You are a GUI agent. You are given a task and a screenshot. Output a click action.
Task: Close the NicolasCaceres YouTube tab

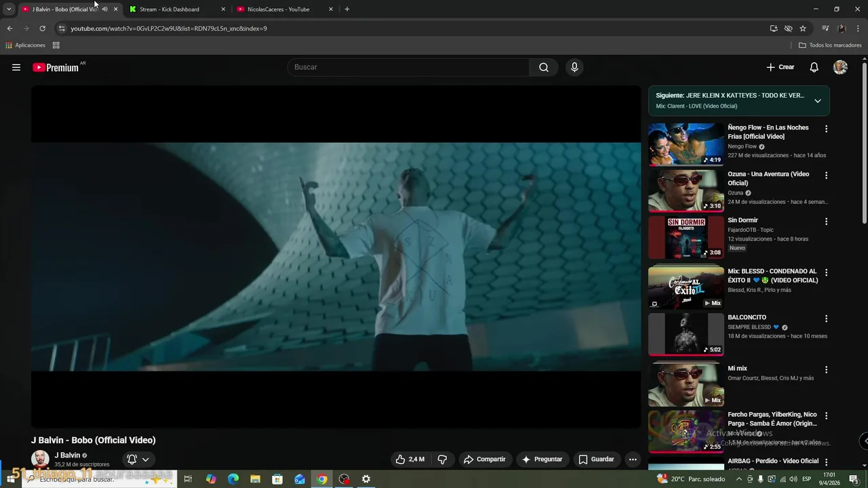click(x=331, y=9)
